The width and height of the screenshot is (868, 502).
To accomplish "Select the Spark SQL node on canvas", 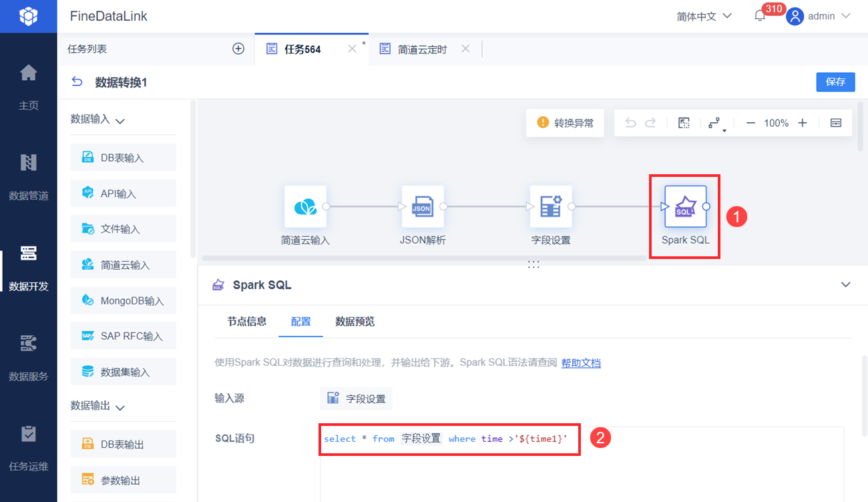I will point(686,207).
